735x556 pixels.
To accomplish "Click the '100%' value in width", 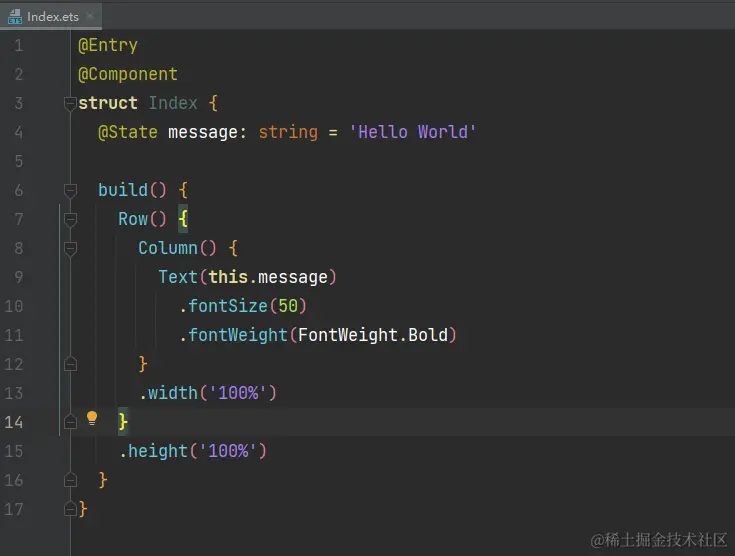I will click(238, 393).
